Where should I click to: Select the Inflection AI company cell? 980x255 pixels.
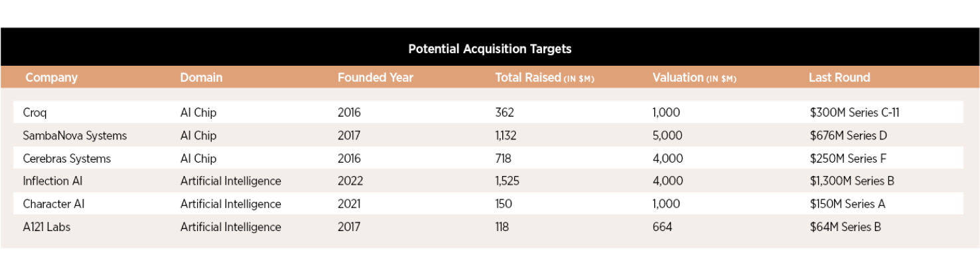[52, 181]
